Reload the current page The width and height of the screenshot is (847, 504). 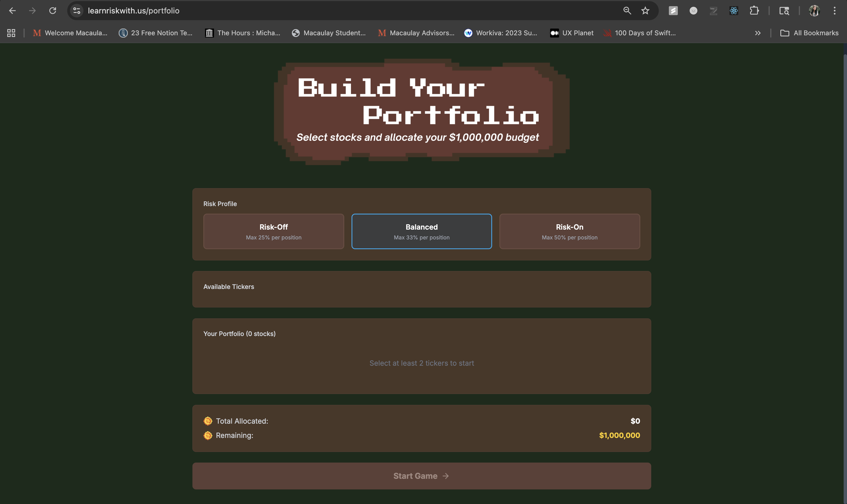[x=52, y=11]
